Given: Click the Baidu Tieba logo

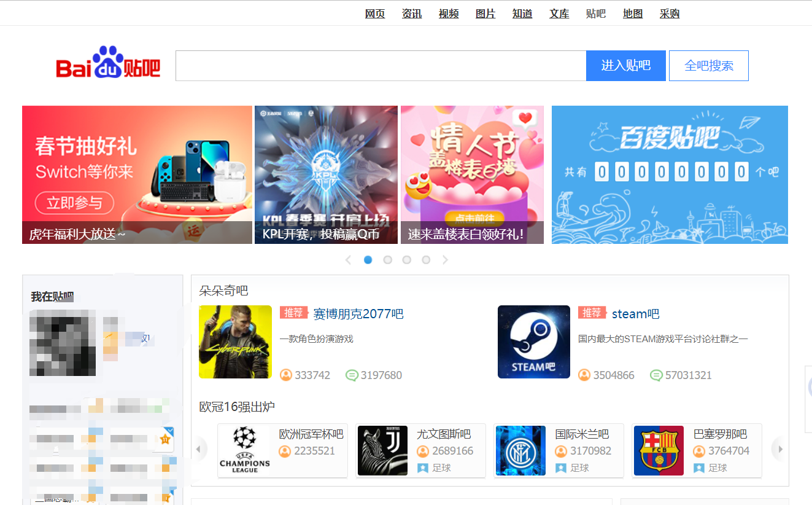Looking at the screenshot, I should pos(108,62).
